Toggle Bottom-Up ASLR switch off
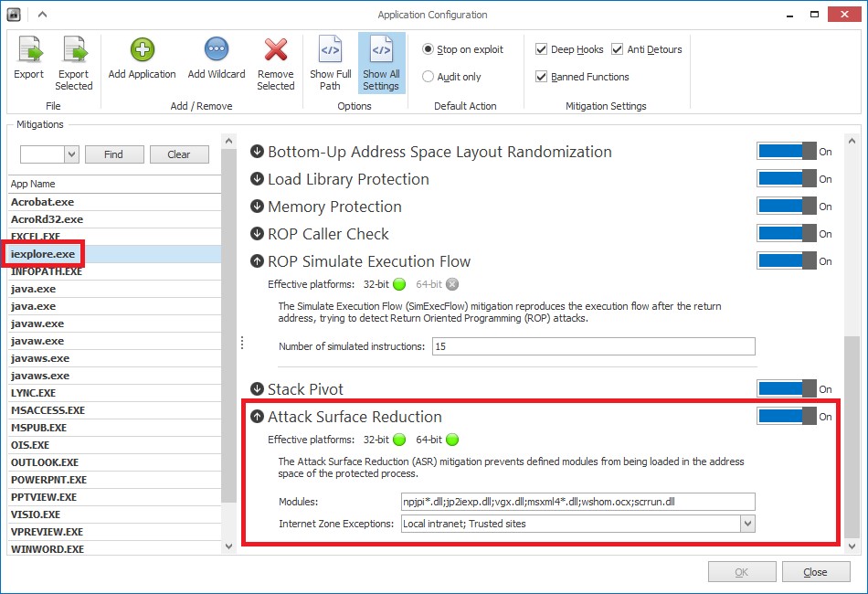The height and width of the screenshot is (594, 868). pyautogui.click(x=787, y=151)
